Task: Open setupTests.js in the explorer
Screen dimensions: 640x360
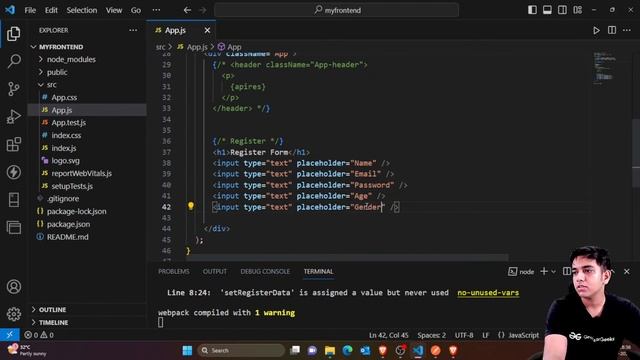Action: pos(72,186)
